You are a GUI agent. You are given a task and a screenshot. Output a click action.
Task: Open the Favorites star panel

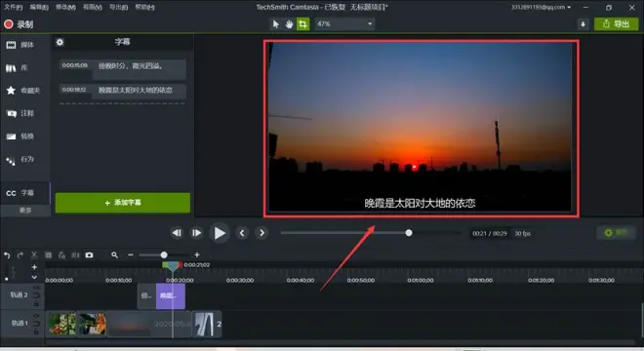point(22,91)
